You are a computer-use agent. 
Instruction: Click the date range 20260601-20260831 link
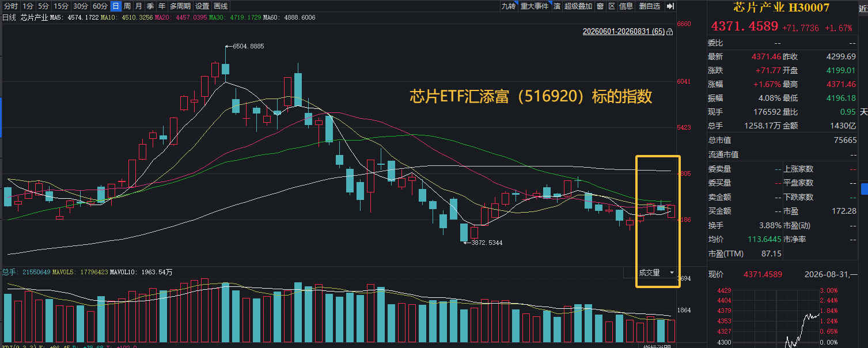[624, 32]
